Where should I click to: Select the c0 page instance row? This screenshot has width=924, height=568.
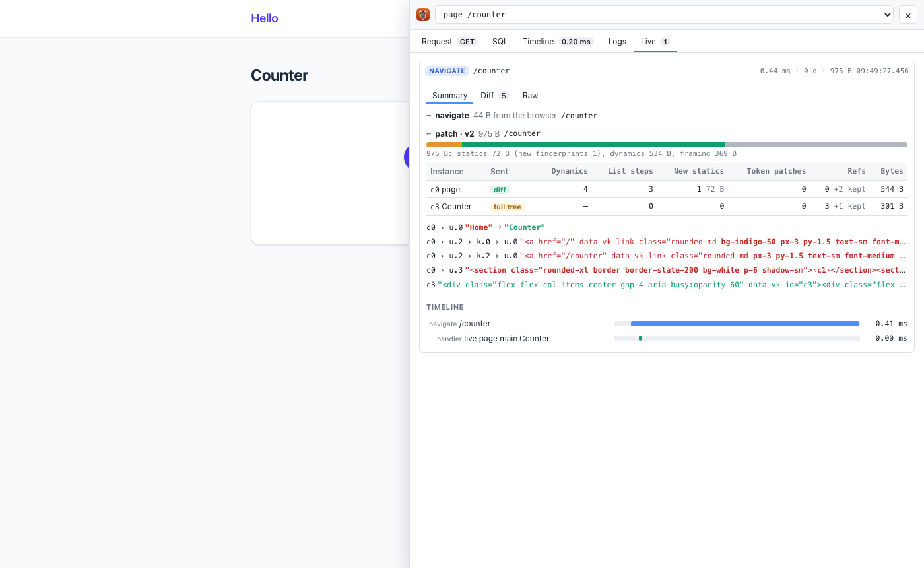click(x=667, y=190)
